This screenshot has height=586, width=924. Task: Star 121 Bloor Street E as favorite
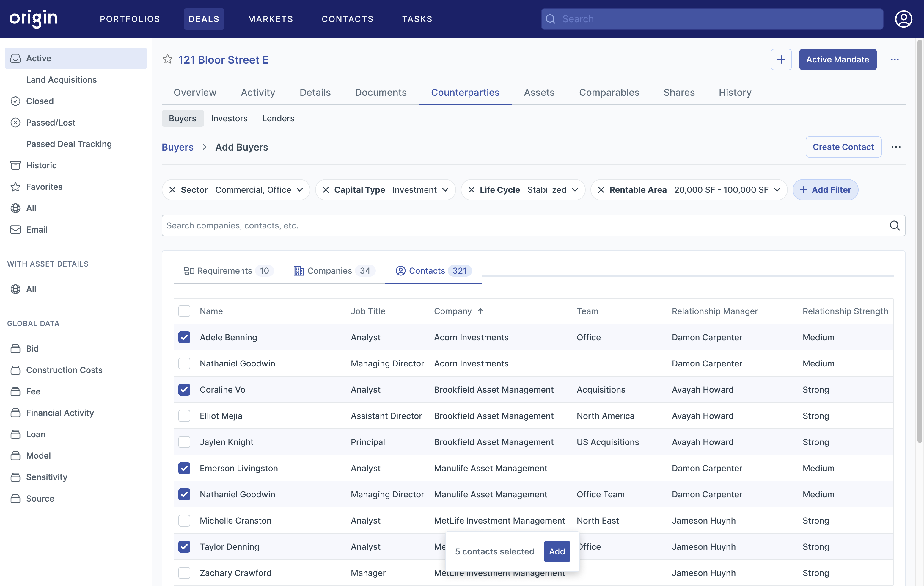(x=167, y=59)
